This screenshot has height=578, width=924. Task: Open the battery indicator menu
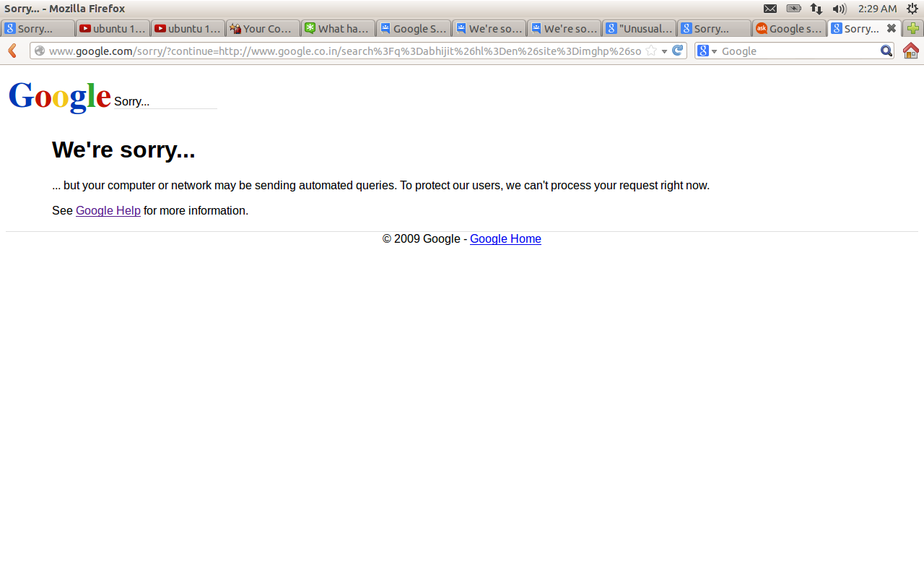tap(793, 9)
